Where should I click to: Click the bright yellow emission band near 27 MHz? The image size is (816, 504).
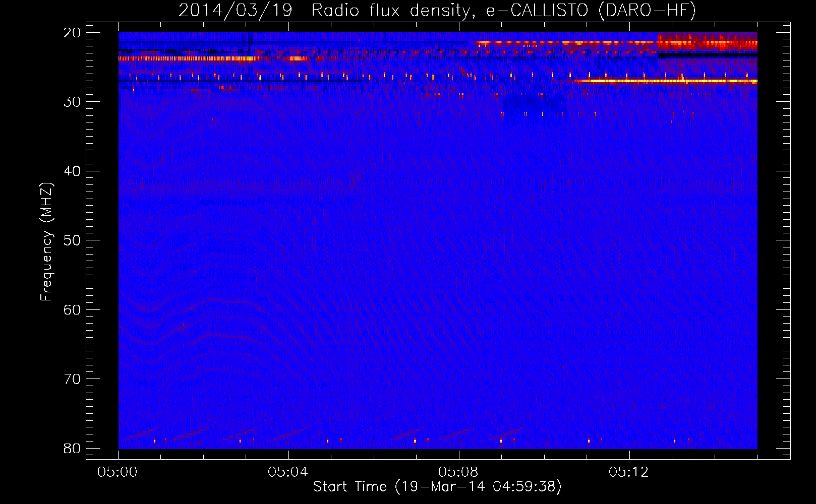[x=666, y=81]
